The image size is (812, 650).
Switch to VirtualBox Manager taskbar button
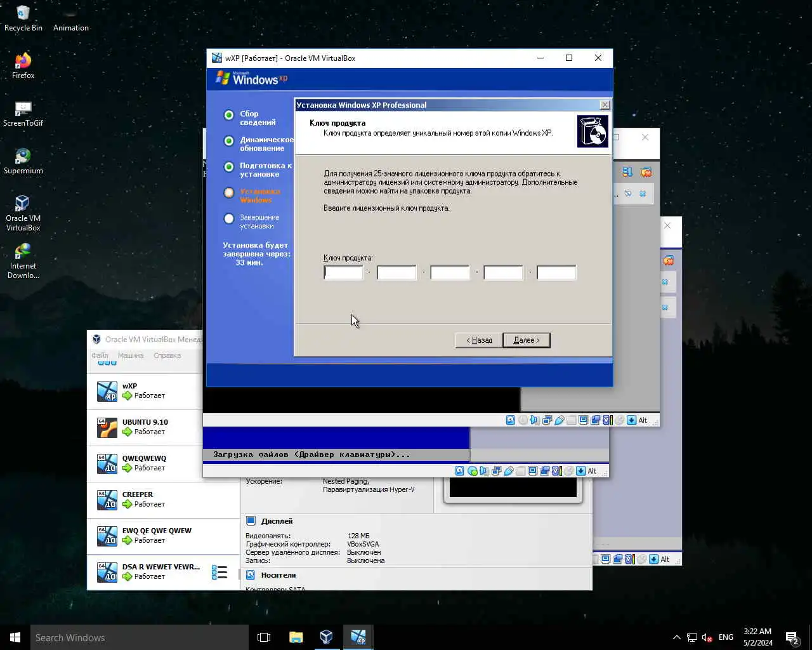pyautogui.click(x=326, y=637)
